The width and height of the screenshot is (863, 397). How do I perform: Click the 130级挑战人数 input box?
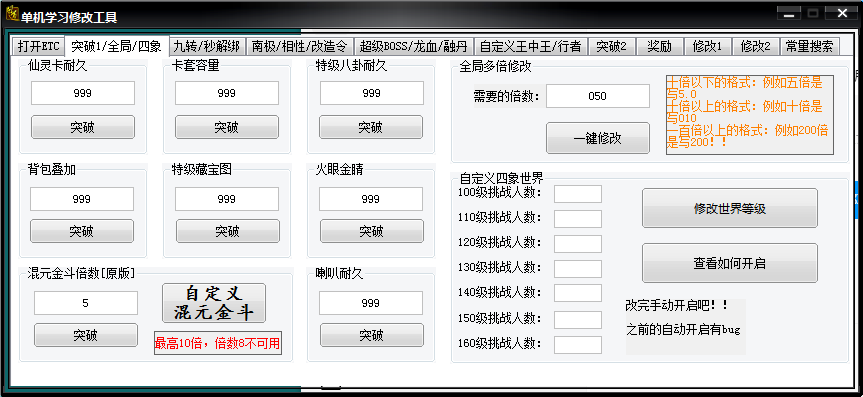point(578,269)
